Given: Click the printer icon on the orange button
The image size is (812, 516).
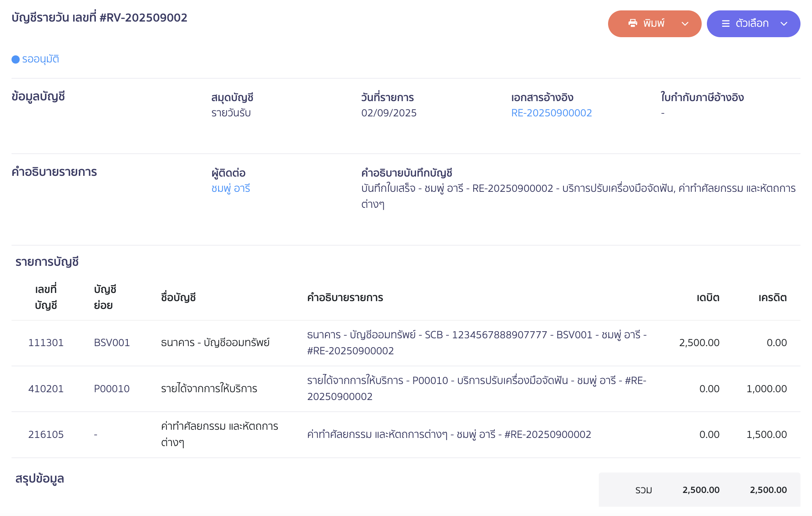Looking at the screenshot, I should 633,23.
